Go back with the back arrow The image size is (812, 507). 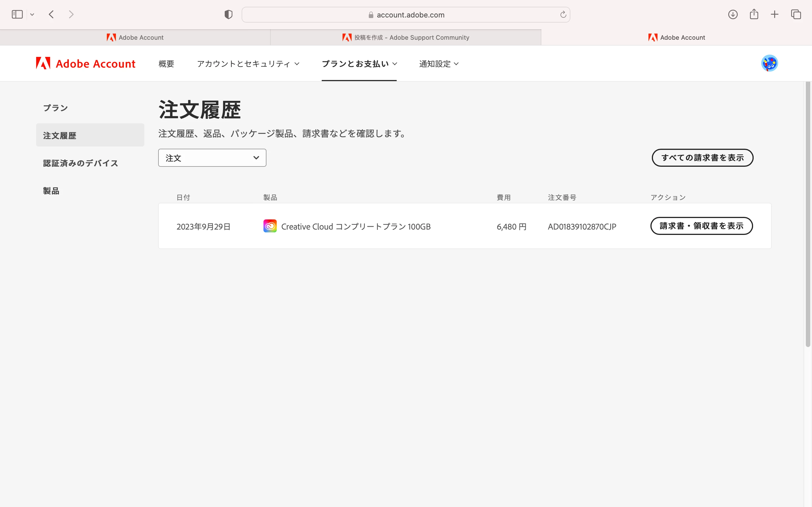51,14
